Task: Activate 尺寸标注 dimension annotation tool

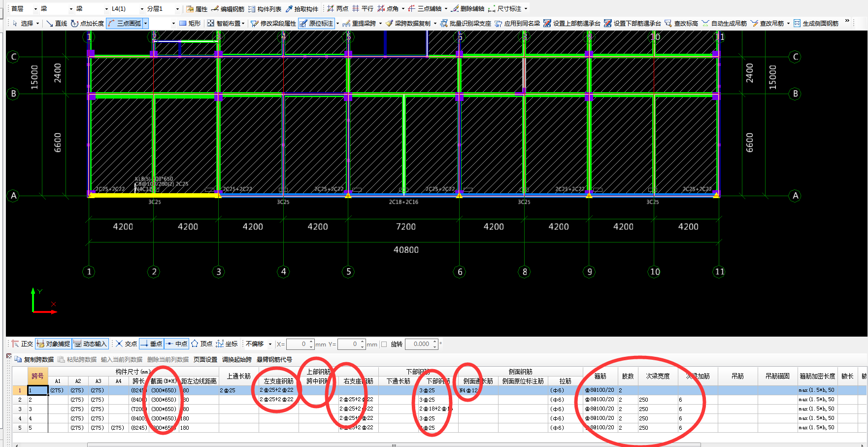Action: click(x=505, y=9)
